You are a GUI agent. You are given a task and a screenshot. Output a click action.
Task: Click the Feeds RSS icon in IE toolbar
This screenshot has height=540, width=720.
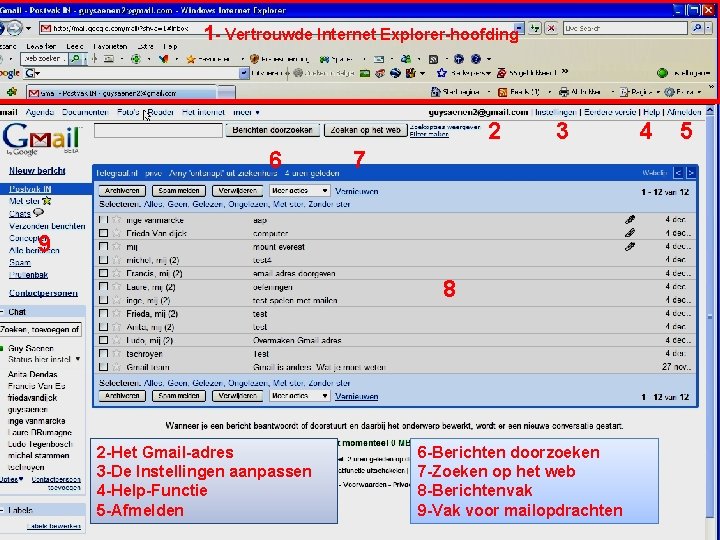[502, 92]
